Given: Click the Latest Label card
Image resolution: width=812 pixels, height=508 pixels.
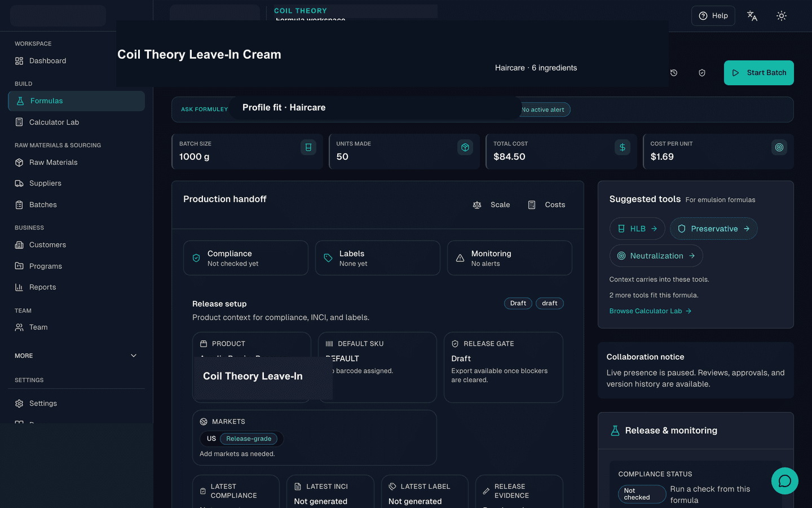Looking at the screenshot, I should [x=425, y=492].
